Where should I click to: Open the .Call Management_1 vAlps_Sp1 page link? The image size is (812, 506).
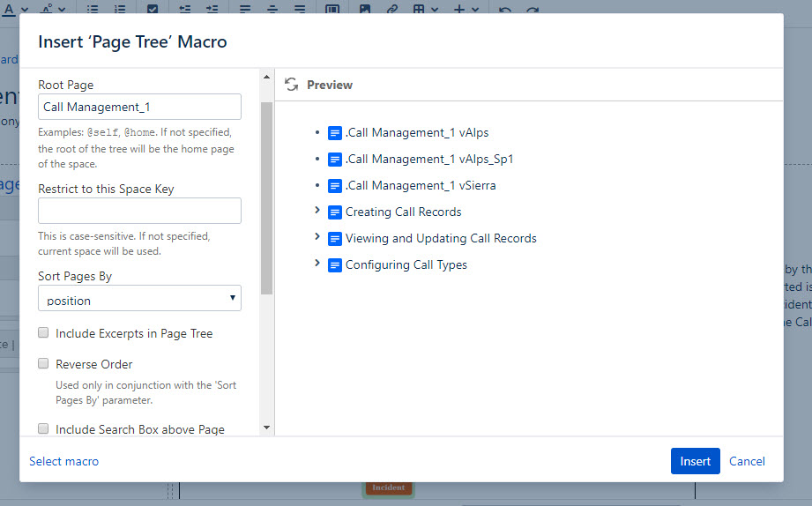tap(429, 159)
